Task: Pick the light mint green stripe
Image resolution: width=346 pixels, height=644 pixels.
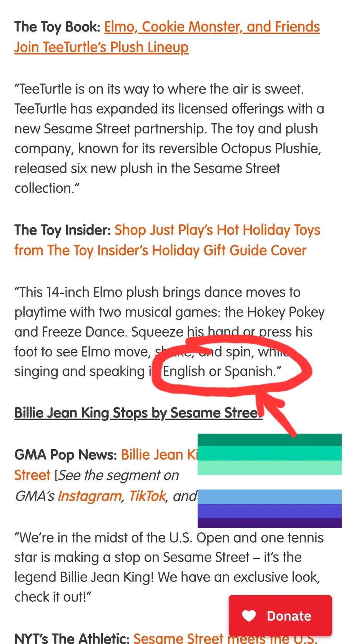Action: tap(269, 468)
